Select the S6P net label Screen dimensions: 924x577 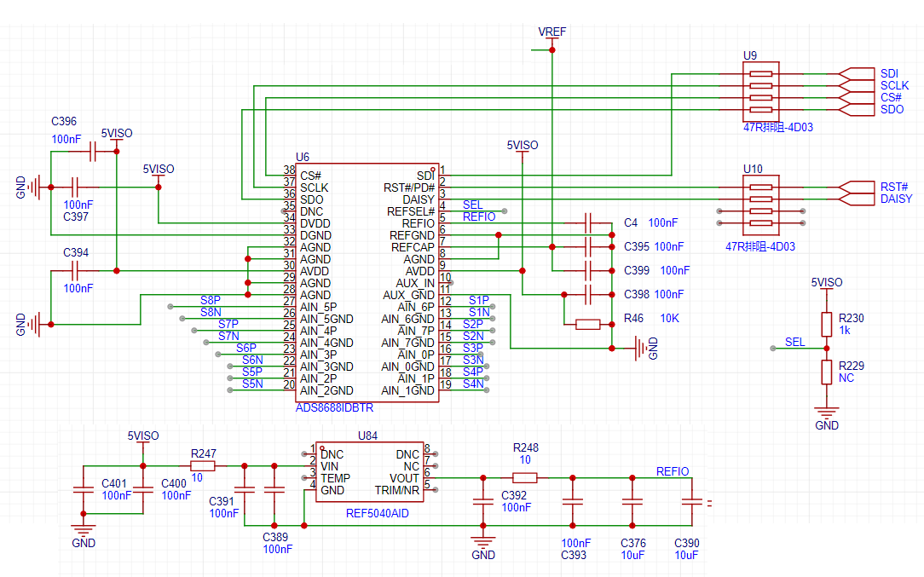(246, 349)
